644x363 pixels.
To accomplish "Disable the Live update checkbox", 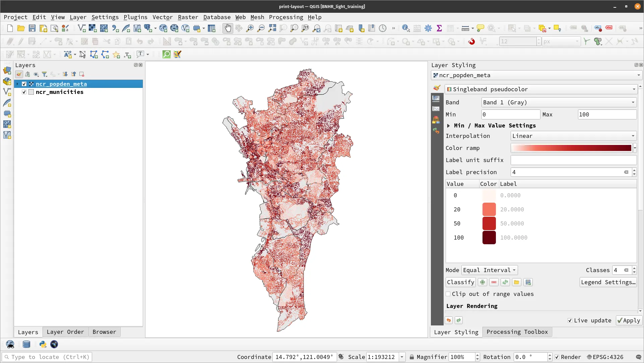I will (x=570, y=320).
